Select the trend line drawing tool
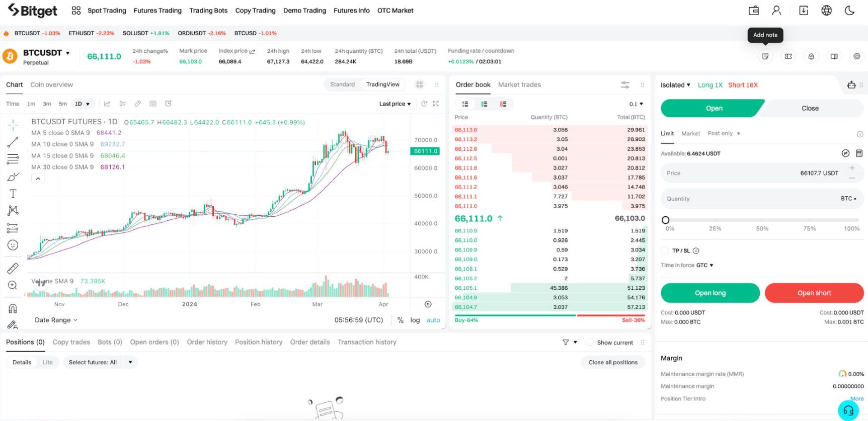Screen dimensions: 868x421 click(x=13, y=142)
